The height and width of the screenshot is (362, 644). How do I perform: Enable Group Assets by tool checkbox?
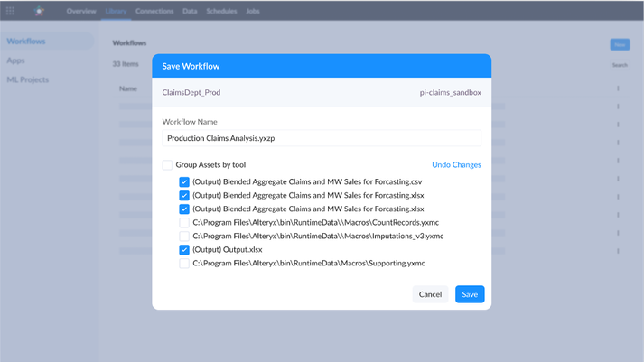[x=167, y=165]
